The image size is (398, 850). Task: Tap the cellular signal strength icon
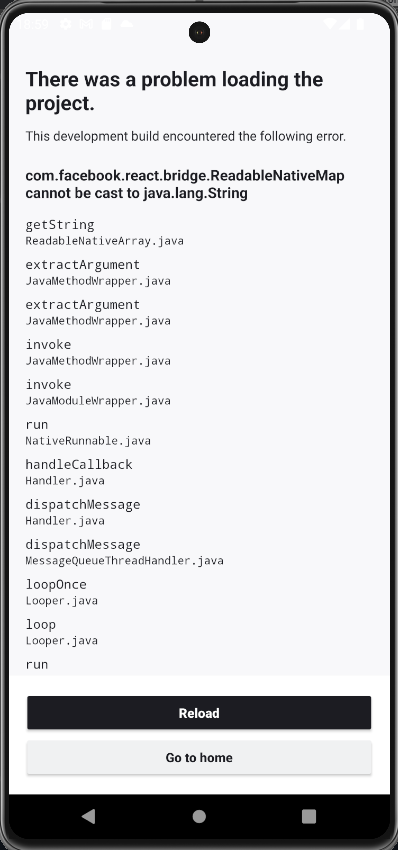[x=344, y=24]
